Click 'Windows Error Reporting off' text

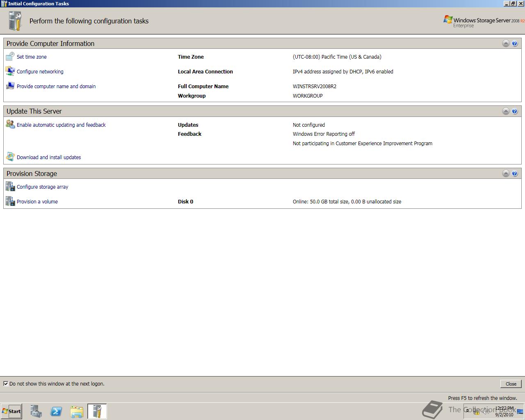[324, 134]
